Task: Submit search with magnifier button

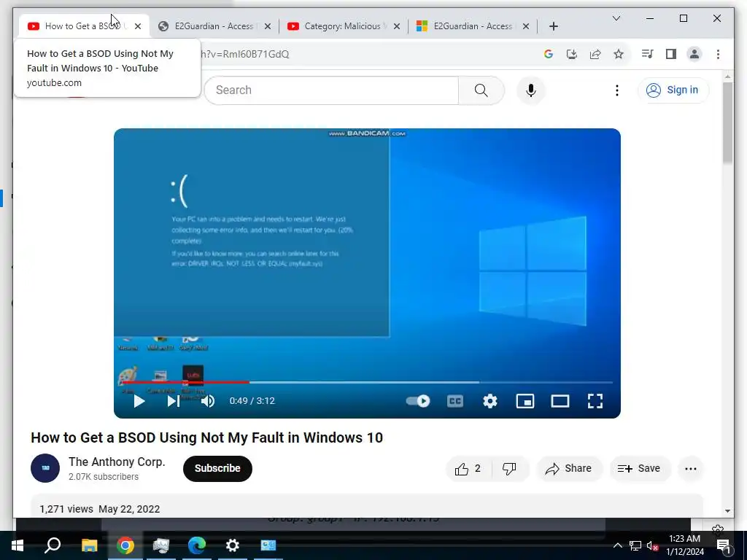Action: pos(481,90)
